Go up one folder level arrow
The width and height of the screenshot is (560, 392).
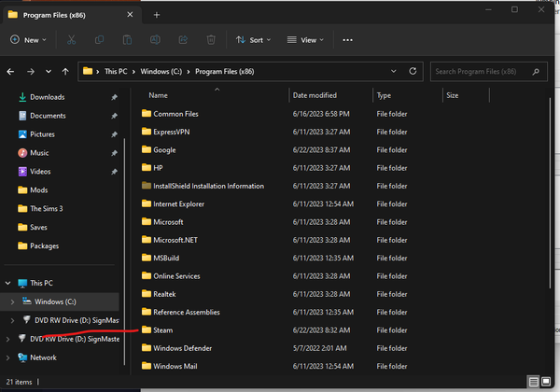coord(65,72)
